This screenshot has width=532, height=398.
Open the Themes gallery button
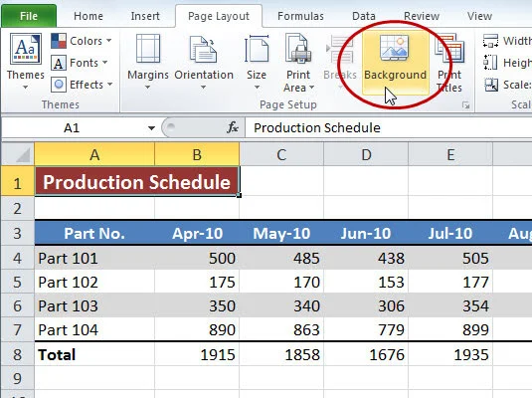(x=26, y=61)
